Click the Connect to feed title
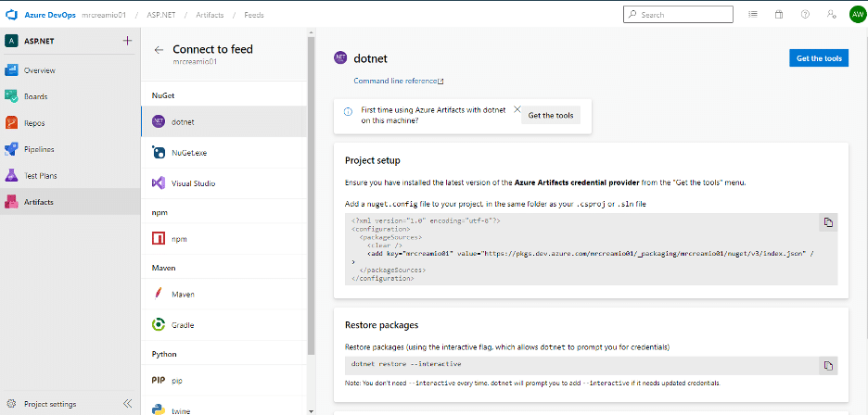This screenshot has height=415, width=868. (x=212, y=49)
